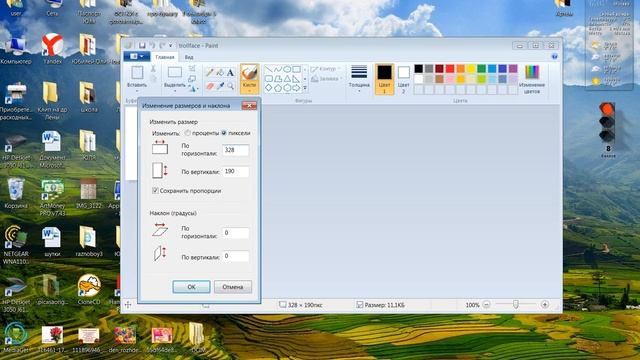Click the Save icon in quick access toolbar
The width and height of the screenshot is (640, 360).
[142, 46]
